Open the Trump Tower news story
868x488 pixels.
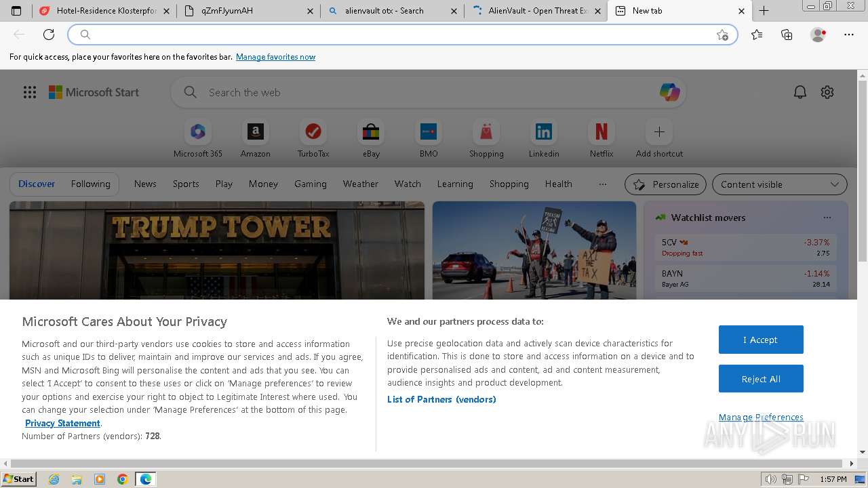(x=217, y=251)
